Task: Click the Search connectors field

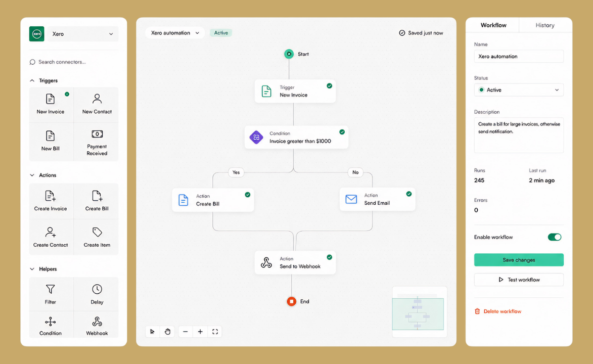Action: (74, 62)
